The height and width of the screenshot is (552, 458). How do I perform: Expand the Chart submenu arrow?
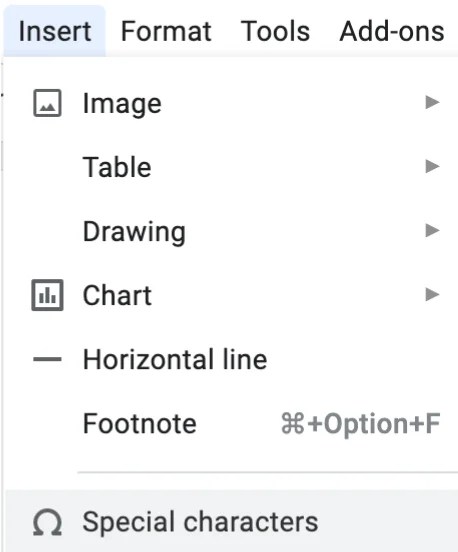432,294
